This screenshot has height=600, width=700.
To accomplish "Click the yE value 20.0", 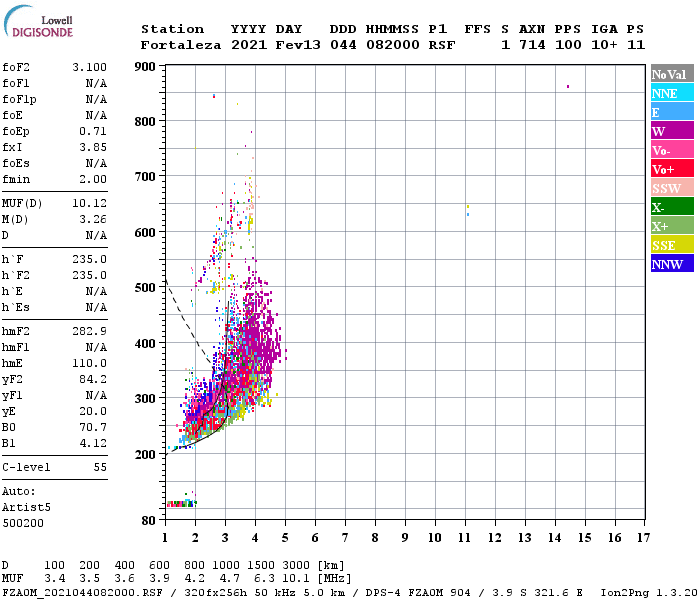I will pyautogui.click(x=93, y=412).
